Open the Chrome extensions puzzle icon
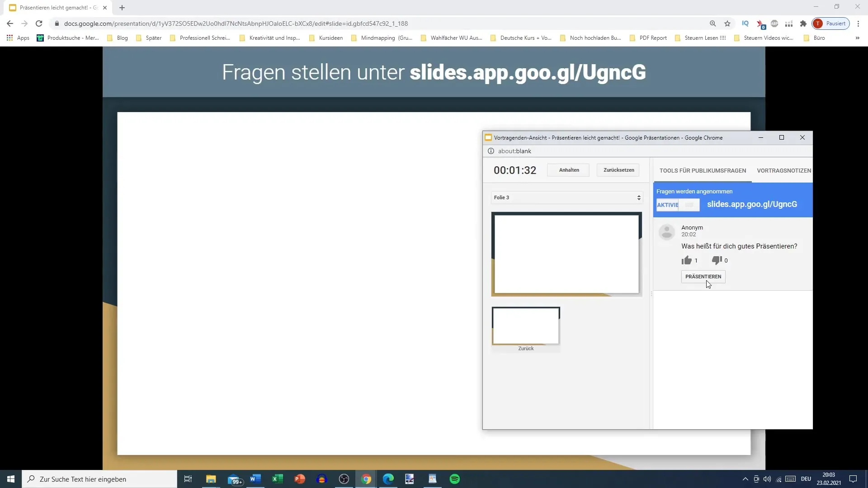 [x=803, y=23]
